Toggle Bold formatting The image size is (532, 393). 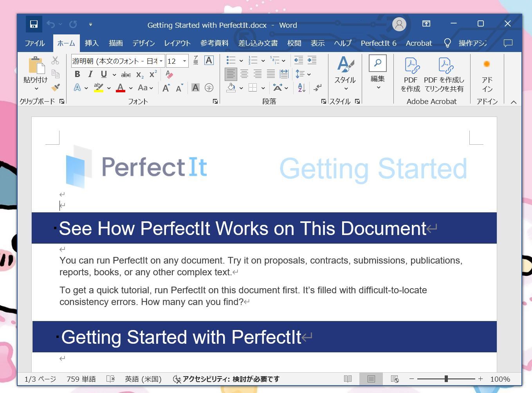[x=77, y=74]
